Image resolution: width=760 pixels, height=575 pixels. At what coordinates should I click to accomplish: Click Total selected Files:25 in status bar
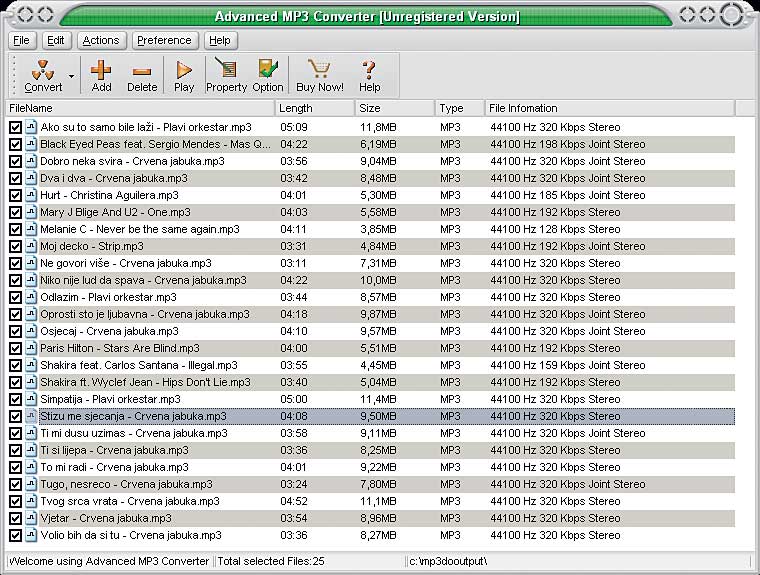pyautogui.click(x=271, y=561)
